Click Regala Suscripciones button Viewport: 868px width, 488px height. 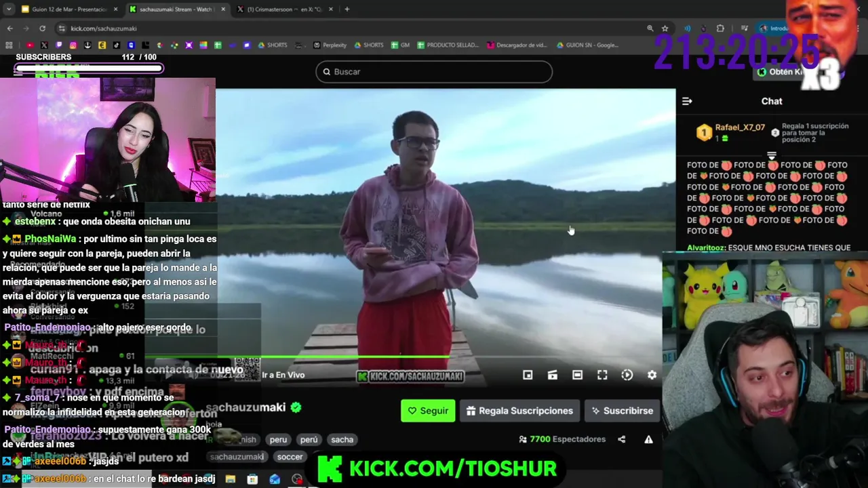[520, 411]
